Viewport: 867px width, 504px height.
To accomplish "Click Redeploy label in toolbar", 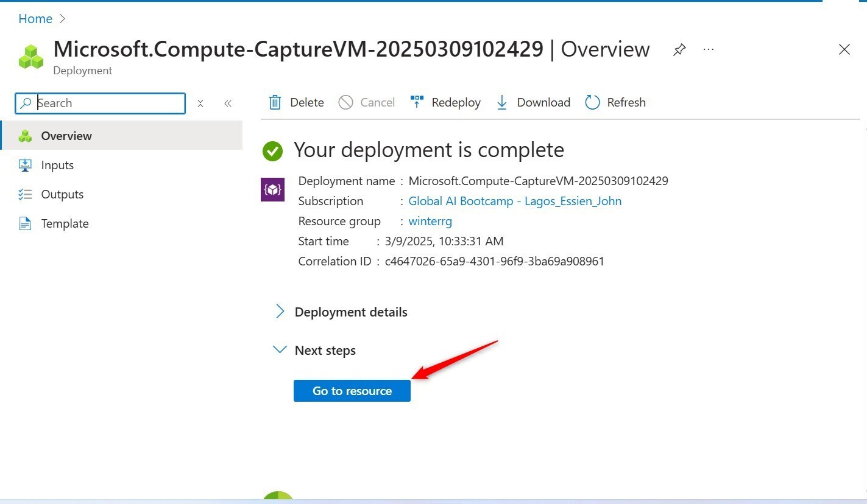I will [456, 102].
